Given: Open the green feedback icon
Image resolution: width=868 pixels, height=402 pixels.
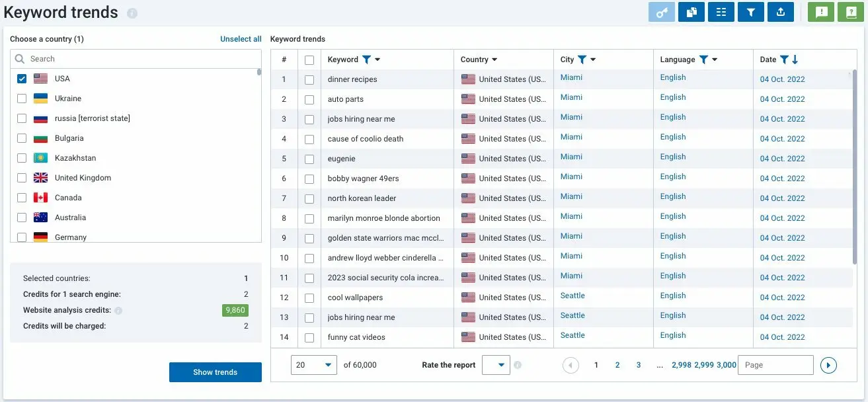Looking at the screenshot, I should tap(820, 12).
